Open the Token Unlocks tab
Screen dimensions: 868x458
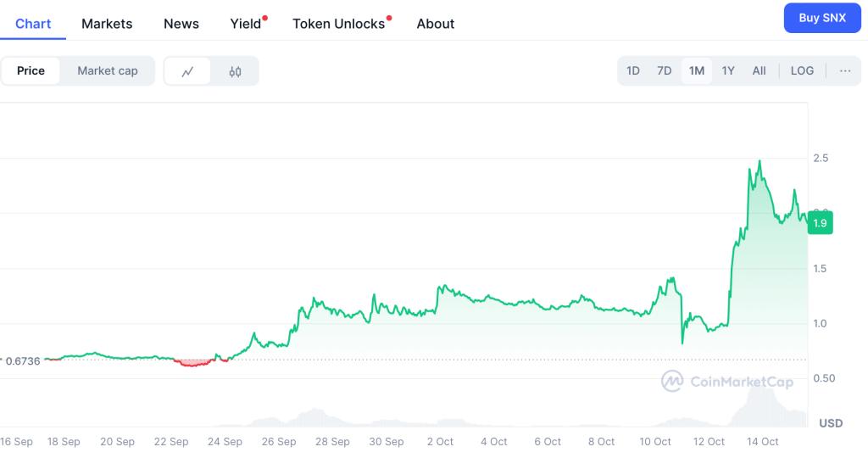click(339, 24)
